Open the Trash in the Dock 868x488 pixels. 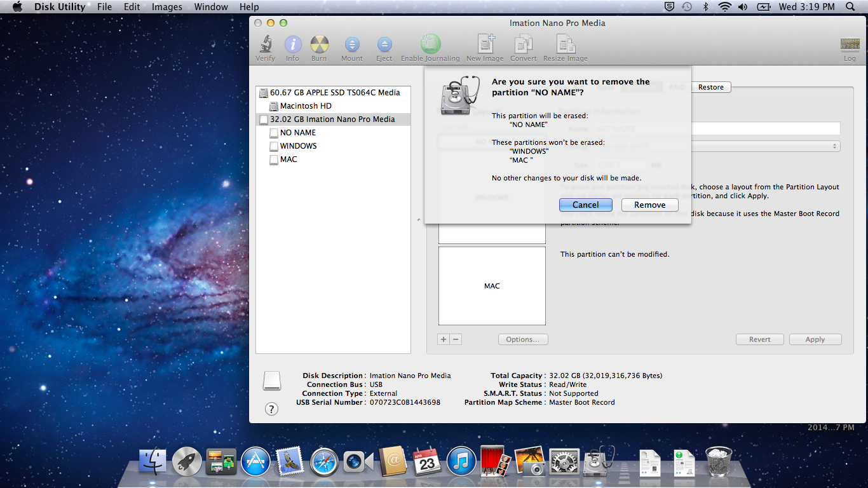[719, 462]
